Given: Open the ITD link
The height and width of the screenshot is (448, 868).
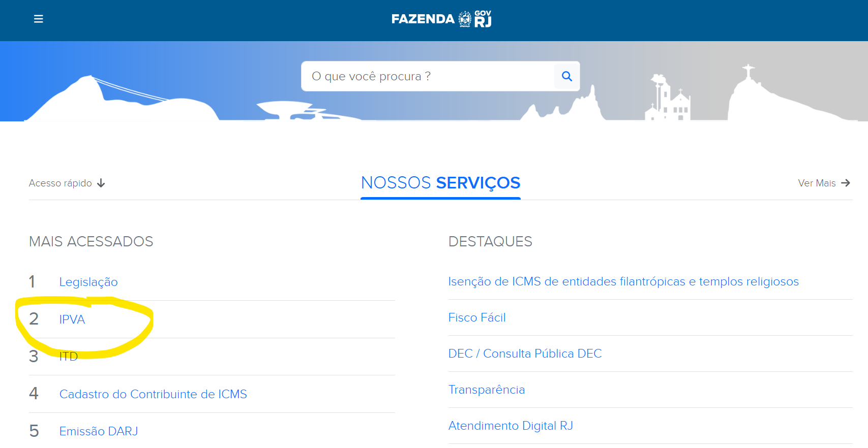Looking at the screenshot, I should pos(69,357).
